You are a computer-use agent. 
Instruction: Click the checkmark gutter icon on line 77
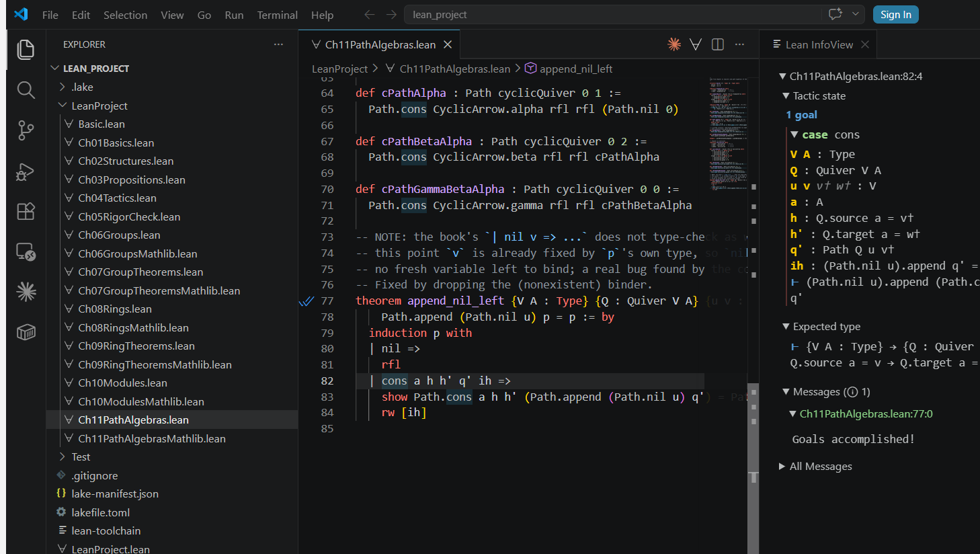pyautogui.click(x=307, y=301)
